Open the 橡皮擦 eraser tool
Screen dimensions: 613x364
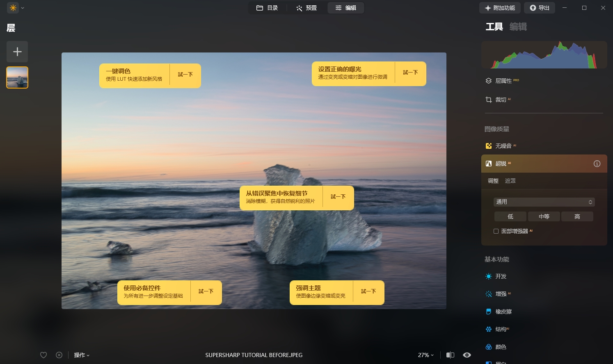point(499,312)
